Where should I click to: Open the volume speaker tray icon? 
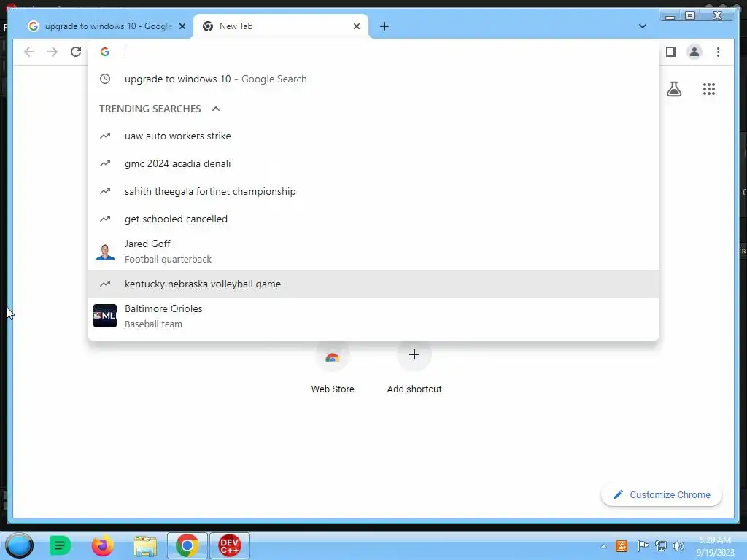(x=678, y=546)
